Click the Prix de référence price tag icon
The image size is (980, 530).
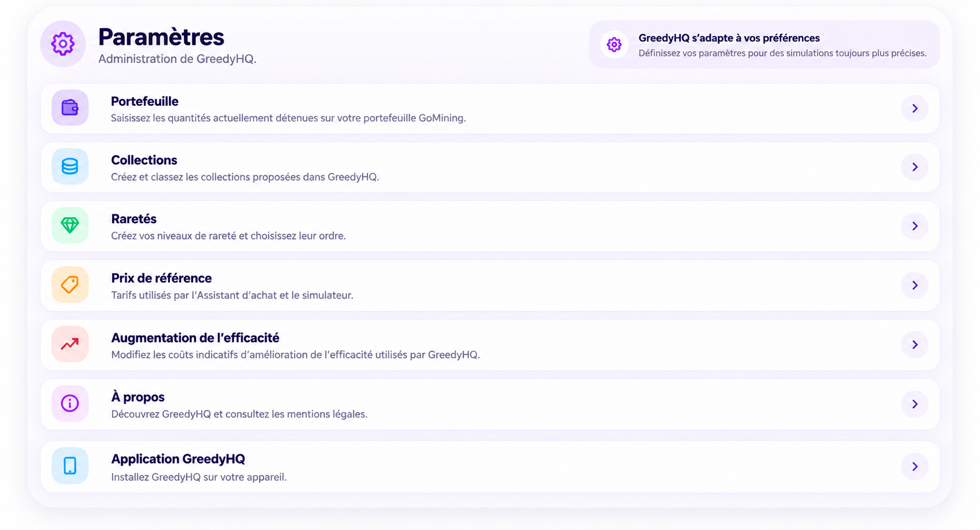70,285
